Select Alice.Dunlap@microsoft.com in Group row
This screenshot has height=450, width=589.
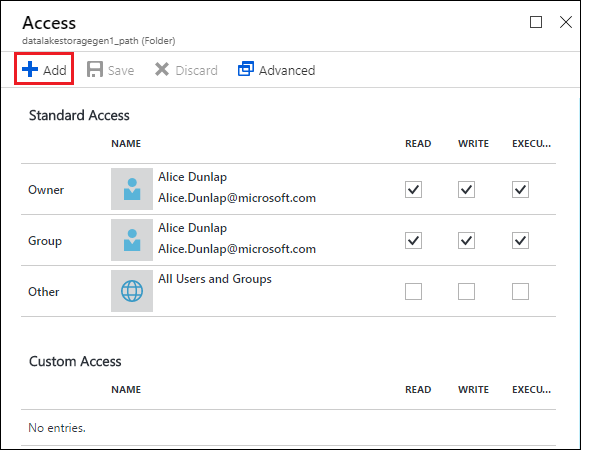point(237,249)
